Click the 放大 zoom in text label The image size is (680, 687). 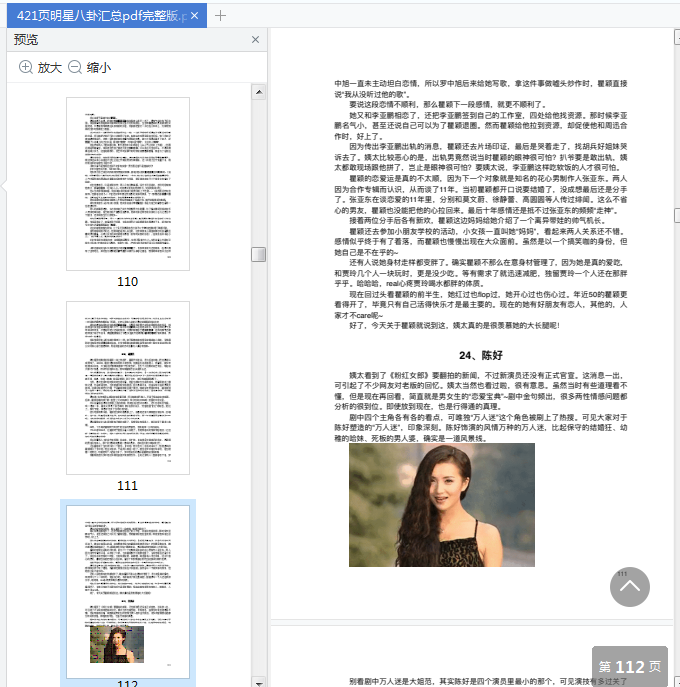49,67
